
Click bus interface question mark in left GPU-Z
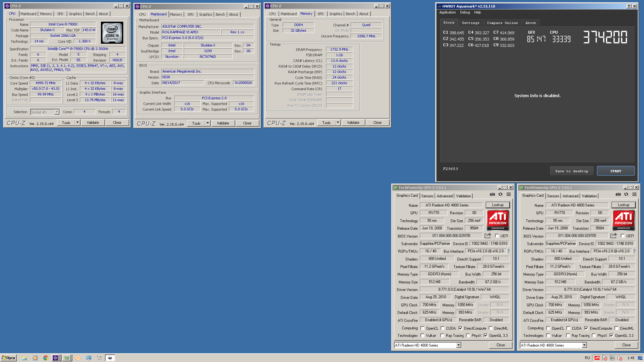(x=508, y=251)
